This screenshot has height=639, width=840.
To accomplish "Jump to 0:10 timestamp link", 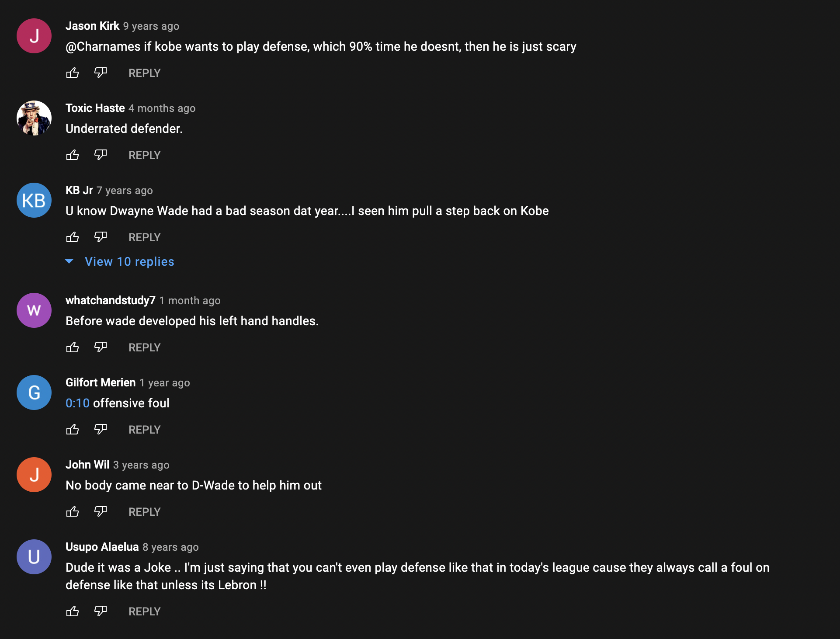I will point(77,403).
